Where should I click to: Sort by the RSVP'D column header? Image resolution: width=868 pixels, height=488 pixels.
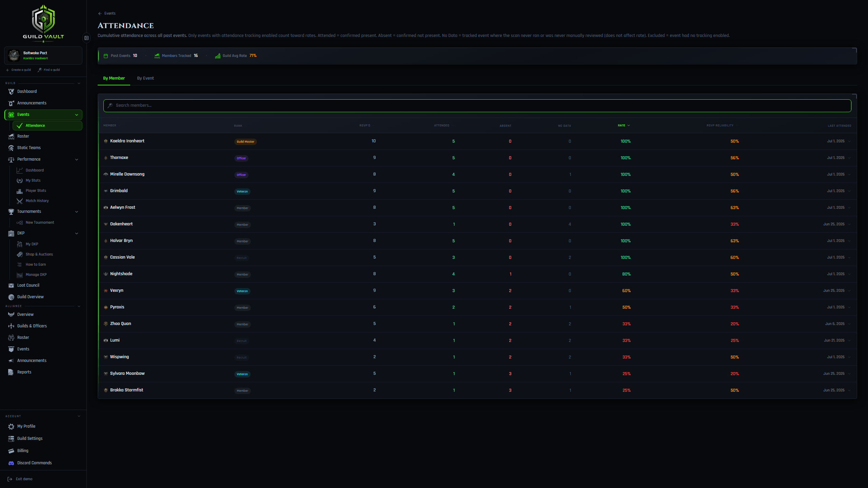coord(367,126)
